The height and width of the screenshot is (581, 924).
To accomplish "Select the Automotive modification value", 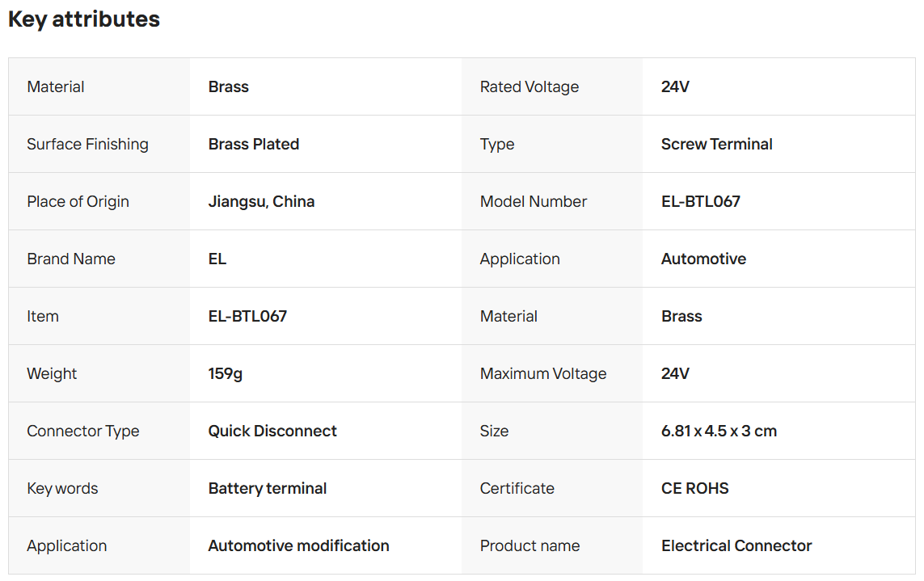I will click(298, 545).
